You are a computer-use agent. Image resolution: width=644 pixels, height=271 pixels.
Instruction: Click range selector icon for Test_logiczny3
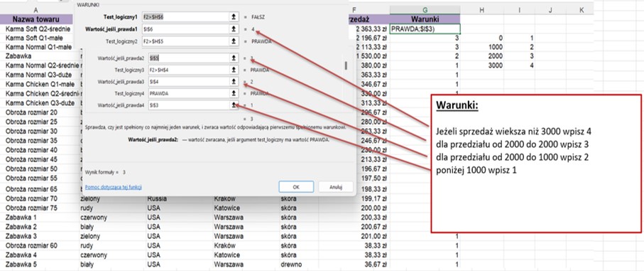point(234,70)
